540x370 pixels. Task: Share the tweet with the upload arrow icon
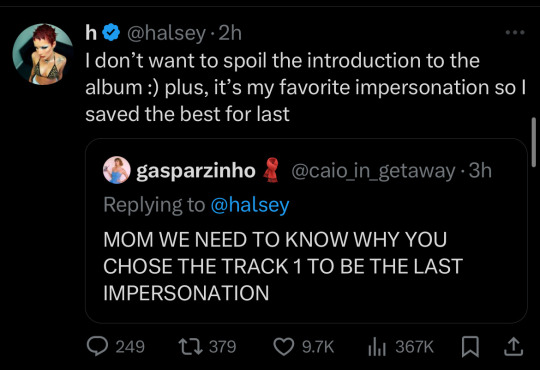point(513,347)
